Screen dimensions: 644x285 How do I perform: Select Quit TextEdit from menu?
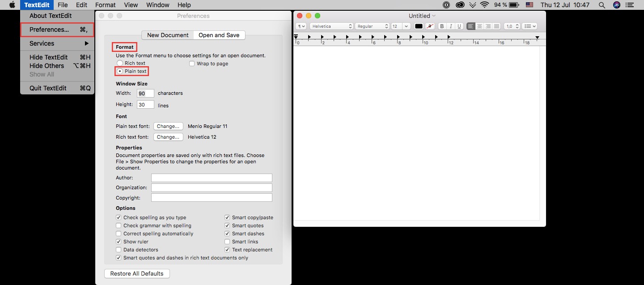[x=57, y=88]
